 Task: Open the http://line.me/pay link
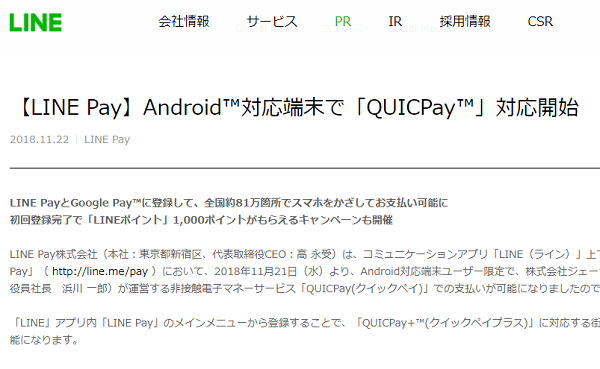(x=100, y=271)
